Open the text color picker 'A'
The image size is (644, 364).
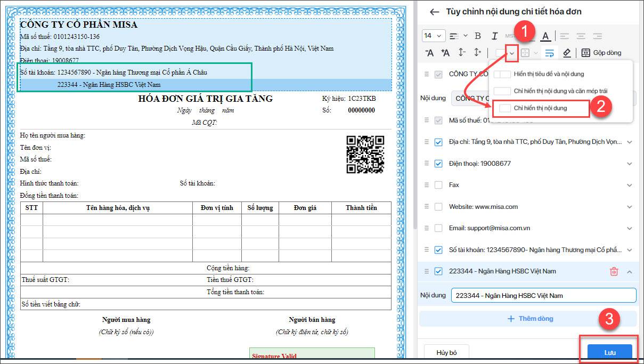point(545,36)
